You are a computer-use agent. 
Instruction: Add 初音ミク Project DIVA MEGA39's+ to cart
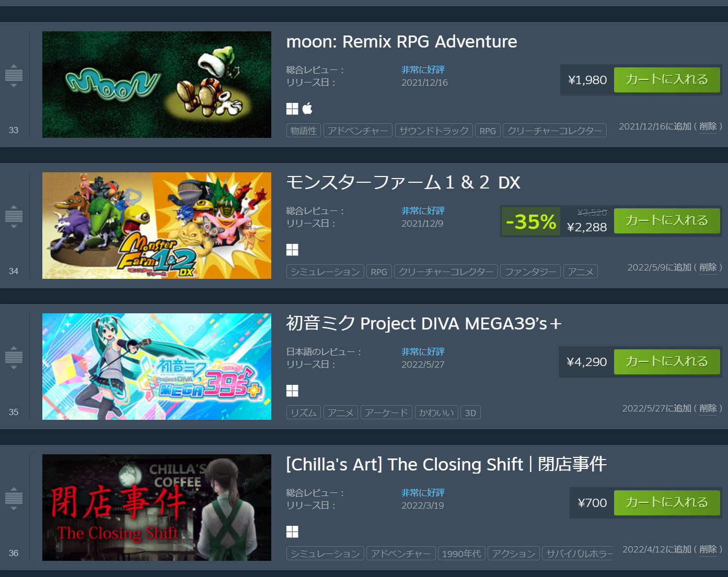click(667, 362)
